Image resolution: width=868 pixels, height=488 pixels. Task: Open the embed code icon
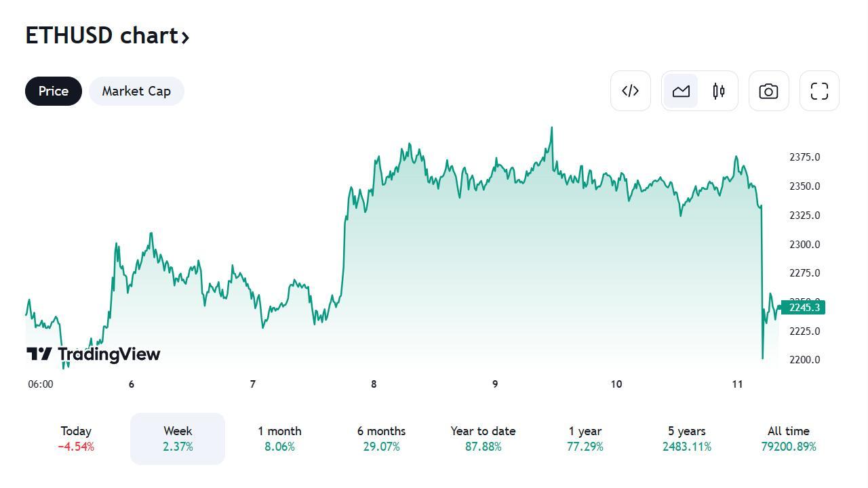(x=631, y=91)
